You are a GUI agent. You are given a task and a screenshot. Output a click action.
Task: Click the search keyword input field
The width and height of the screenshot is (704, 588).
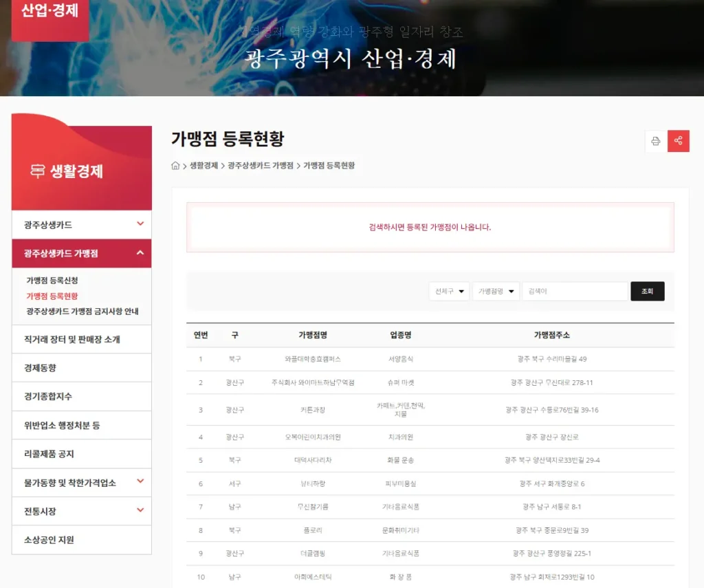click(575, 292)
